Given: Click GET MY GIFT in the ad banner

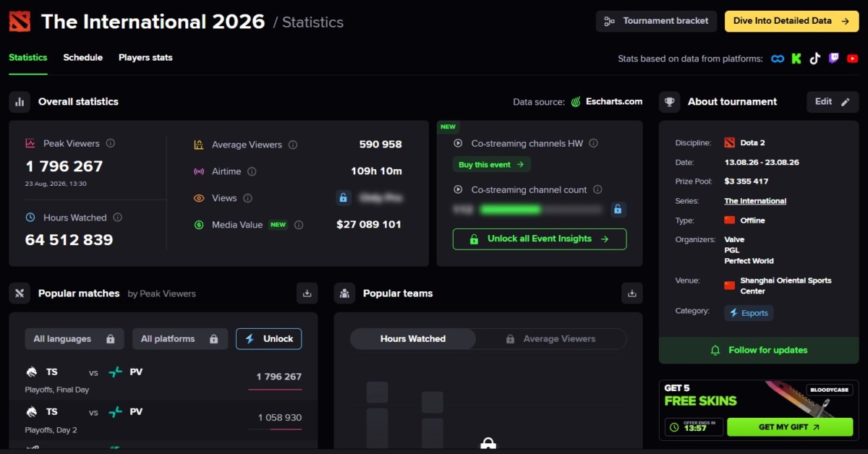Looking at the screenshot, I should pyautogui.click(x=790, y=427).
